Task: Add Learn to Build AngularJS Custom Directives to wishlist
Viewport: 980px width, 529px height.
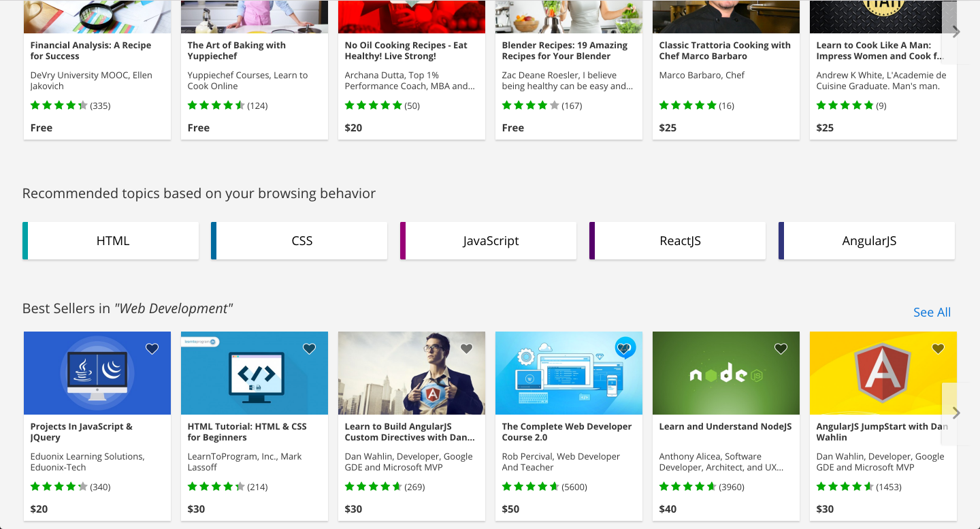Action: [x=466, y=349]
